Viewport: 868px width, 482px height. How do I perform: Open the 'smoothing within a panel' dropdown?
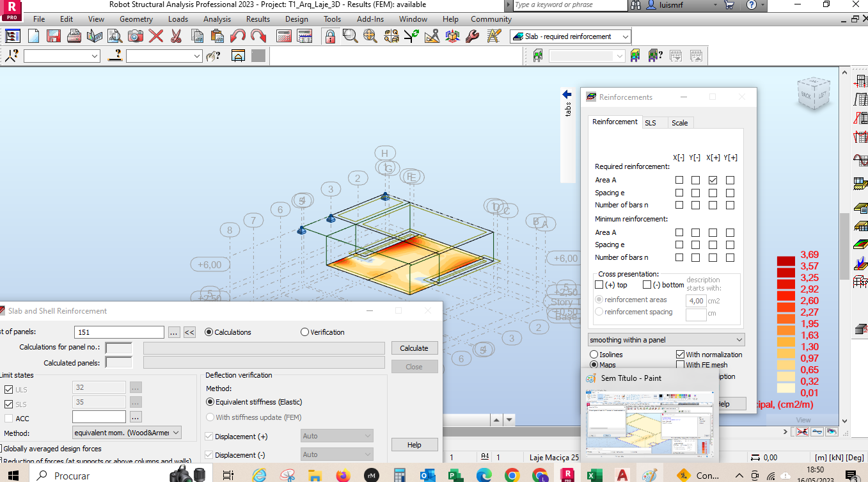point(666,339)
